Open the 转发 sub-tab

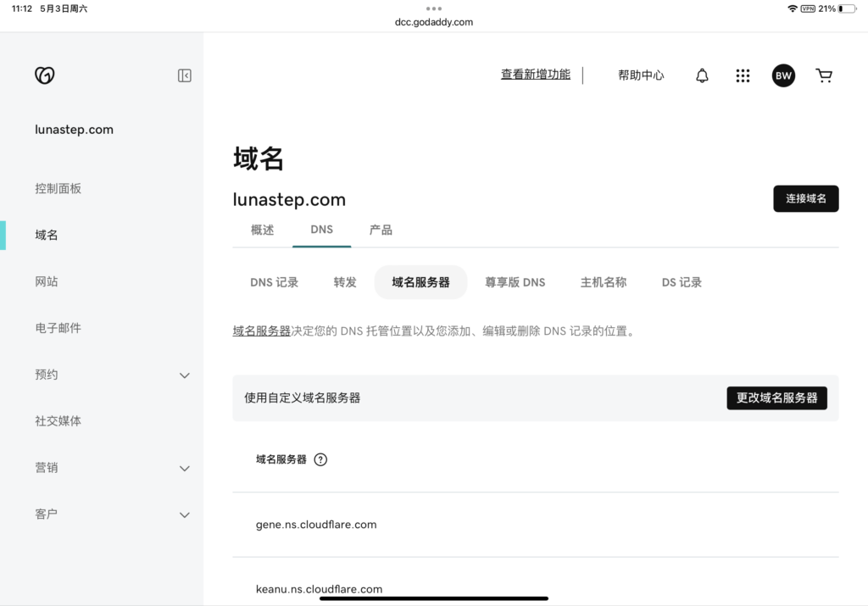pyautogui.click(x=345, y=282)
